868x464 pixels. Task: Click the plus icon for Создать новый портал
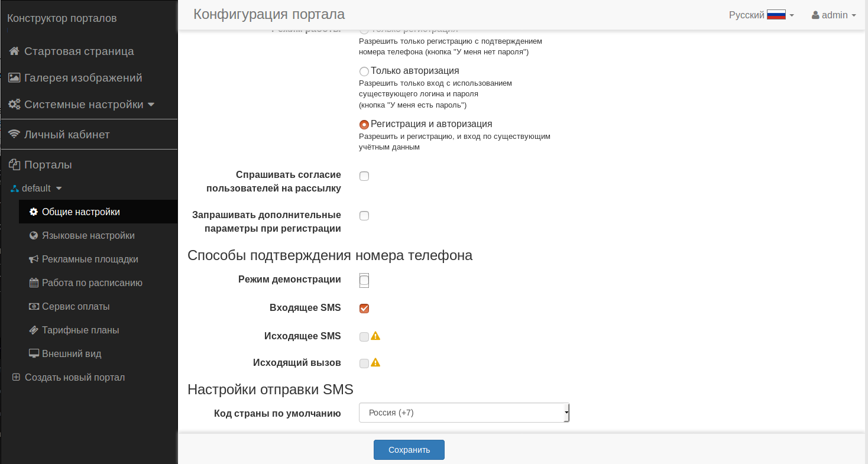coord(16,377)
